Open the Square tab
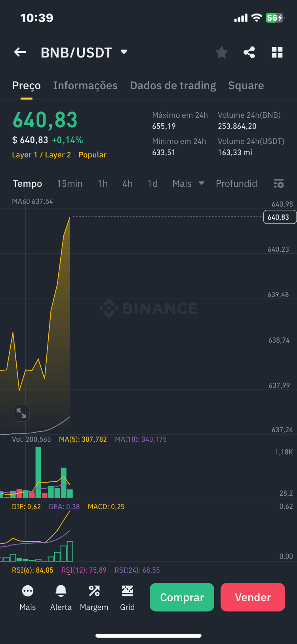This screenshot has height=644, width=297. [246, 86]
